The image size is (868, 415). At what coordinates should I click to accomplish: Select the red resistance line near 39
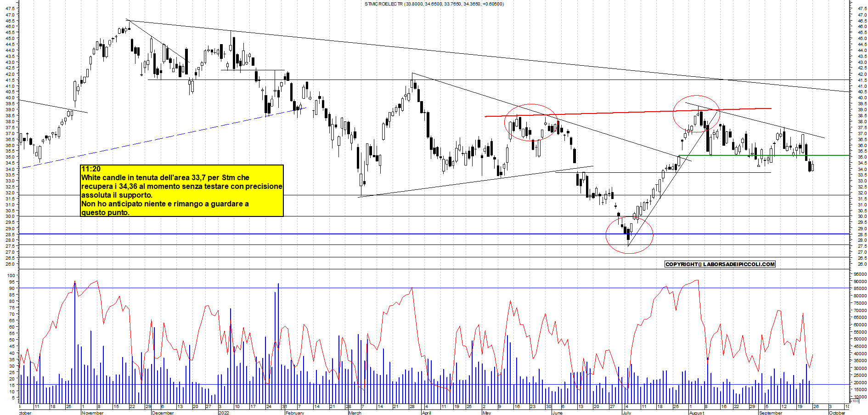click(x=628, y=112)
